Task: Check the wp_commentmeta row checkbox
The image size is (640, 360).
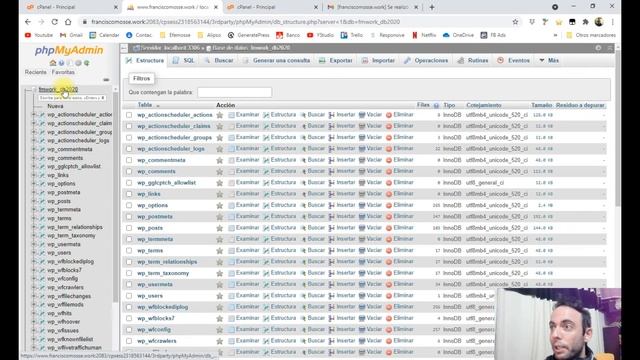Action: tap(129, 160)
